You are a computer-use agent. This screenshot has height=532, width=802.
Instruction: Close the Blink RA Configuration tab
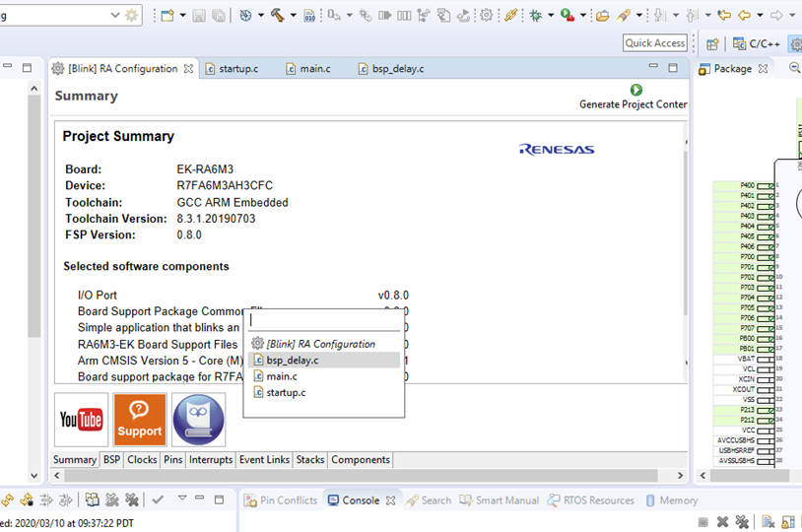click(x=188, y=69)
